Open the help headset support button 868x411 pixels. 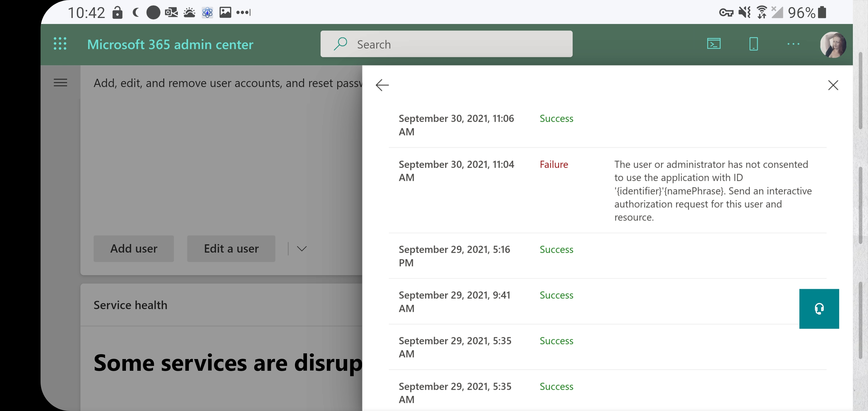[819, 309]
